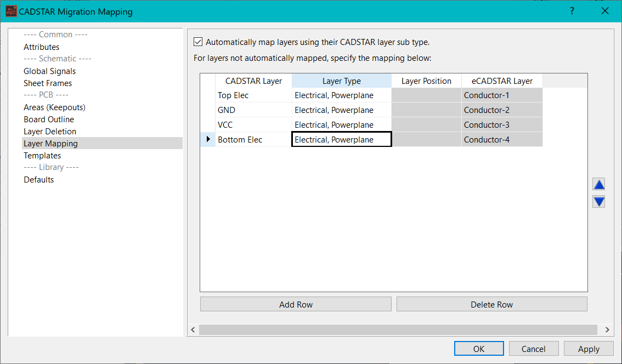Click the horizontal scrollbar right arrow
Screen dimensions: 622x364
[x=607, y=329]
